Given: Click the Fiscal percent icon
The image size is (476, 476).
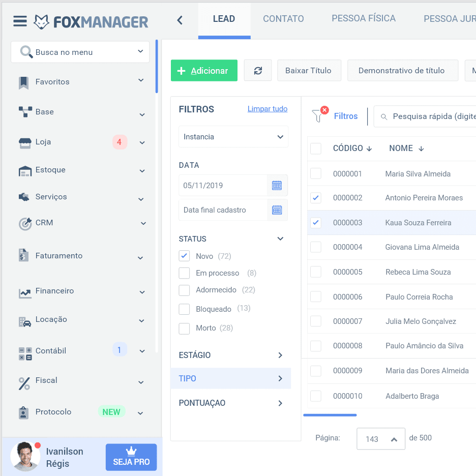Looking at the screenshot, I should click(x=24, y=383).
